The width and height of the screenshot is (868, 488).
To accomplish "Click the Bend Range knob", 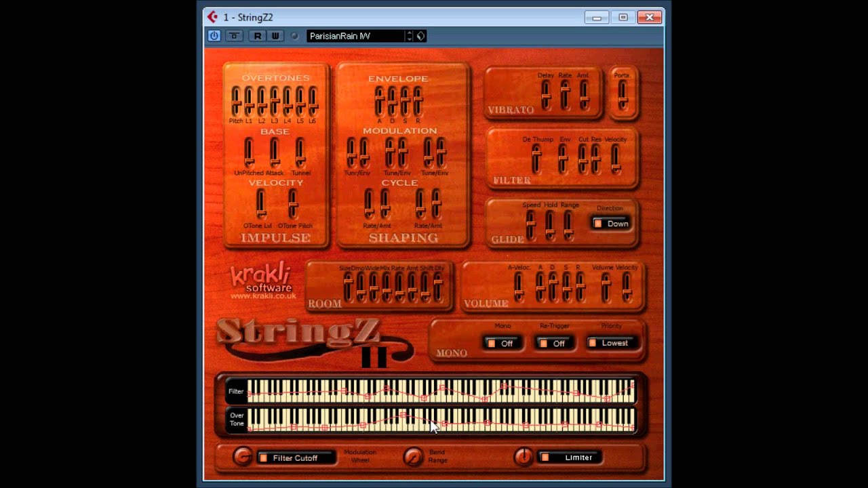I will click(x=412, y=457).
